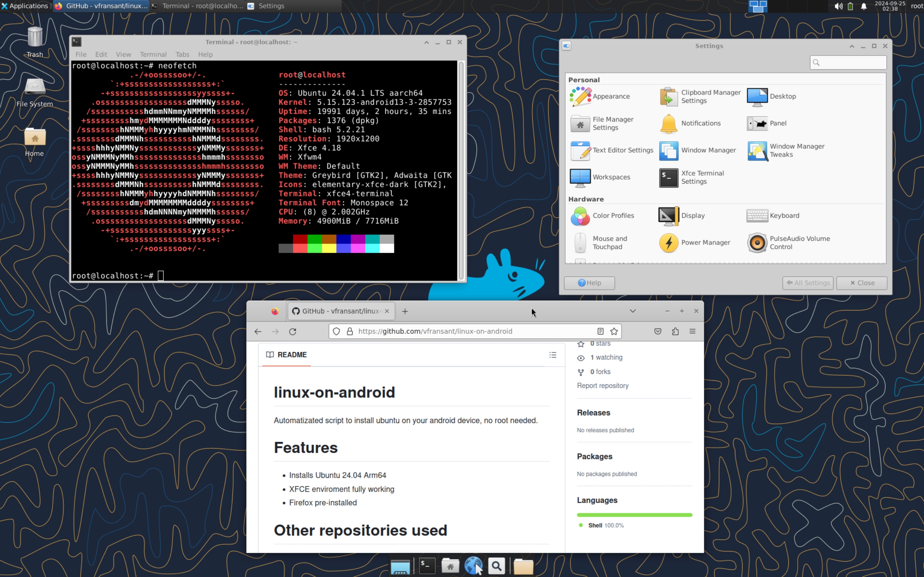Click the Firefox reload page icon
Viewport: 924px width, 577px height.
pyautogui.click(x=292, y=331)
